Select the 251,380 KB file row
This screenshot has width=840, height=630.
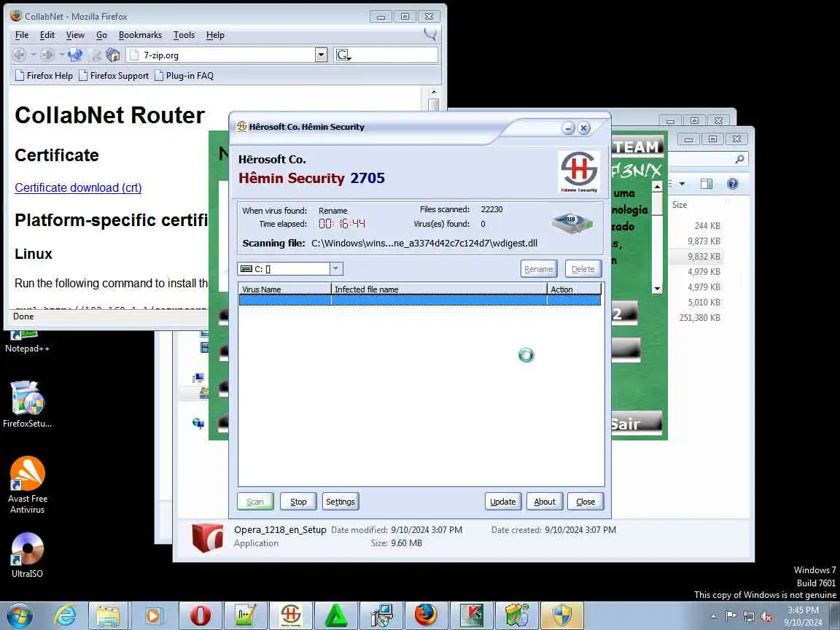coord(700,318)
